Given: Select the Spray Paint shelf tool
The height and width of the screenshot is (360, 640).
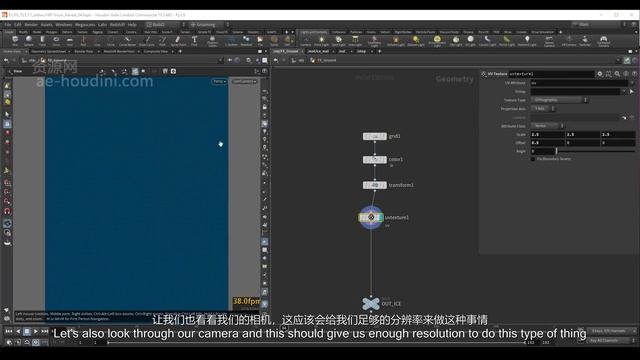Looking at the screenshot, I should pos(178,41).
